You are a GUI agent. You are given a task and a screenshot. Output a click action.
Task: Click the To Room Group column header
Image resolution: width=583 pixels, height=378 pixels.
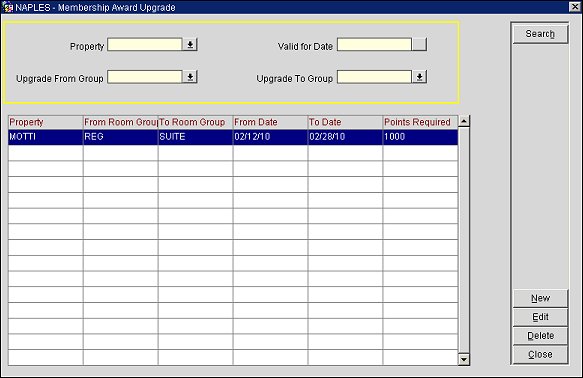tap(196, 122)
